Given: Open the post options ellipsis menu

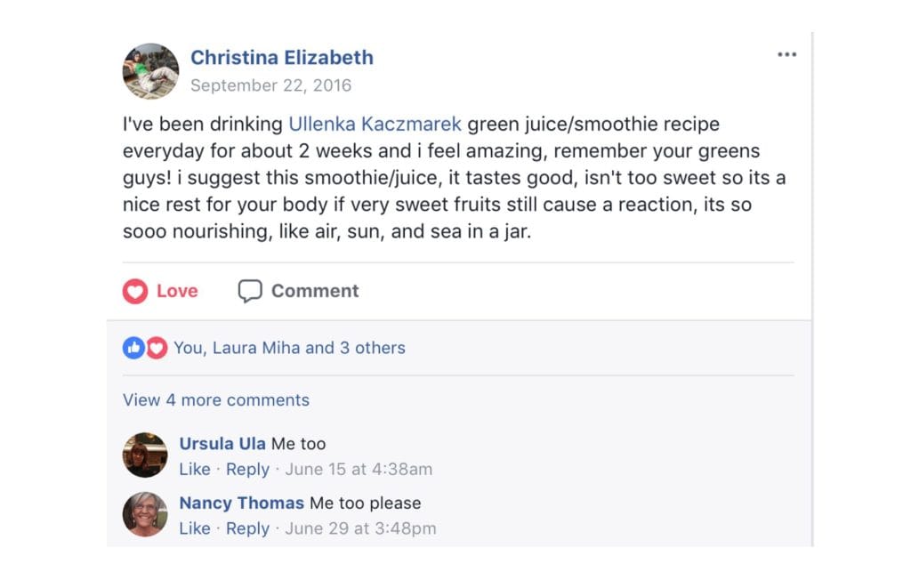Looking at the screenshot, I should [786, 54].
